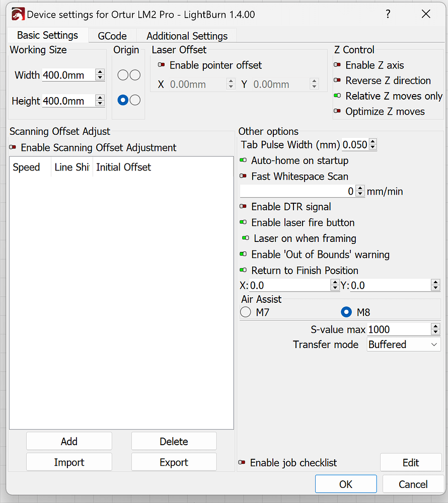Image resolution: width=448 pixels, height=503 pixels.
Task: Open the Transfer mode dropdown
Action: tap(403, 345)
